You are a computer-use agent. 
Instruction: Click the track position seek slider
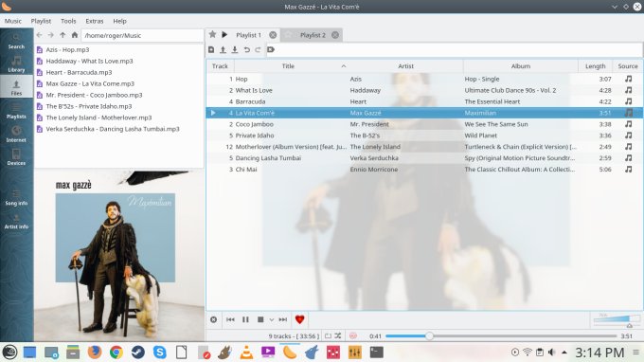(501, 336)
